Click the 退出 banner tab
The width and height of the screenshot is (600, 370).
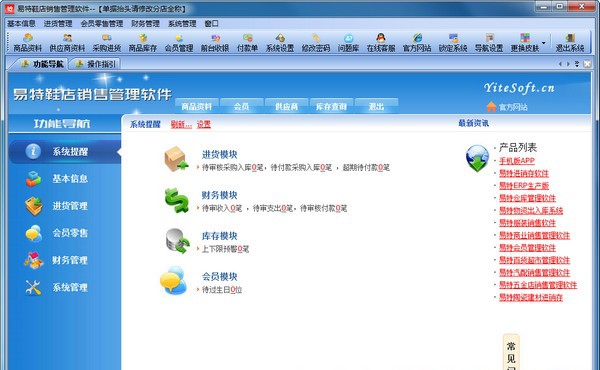(x=376, y=106)
